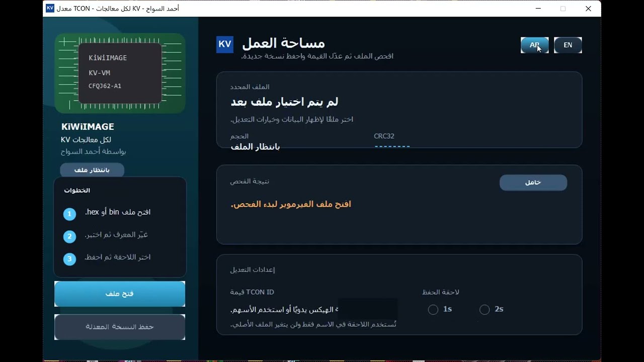Click the 'إعدادات التعديل' section heading
The width and height of the screenshot is (644, 362).
pos(253,269)
